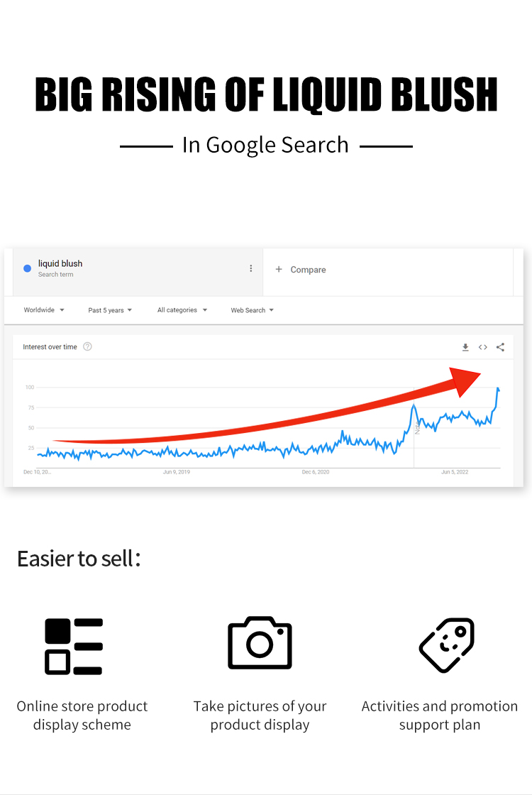
Task: Share the interest over time chart
Action: 500,347
